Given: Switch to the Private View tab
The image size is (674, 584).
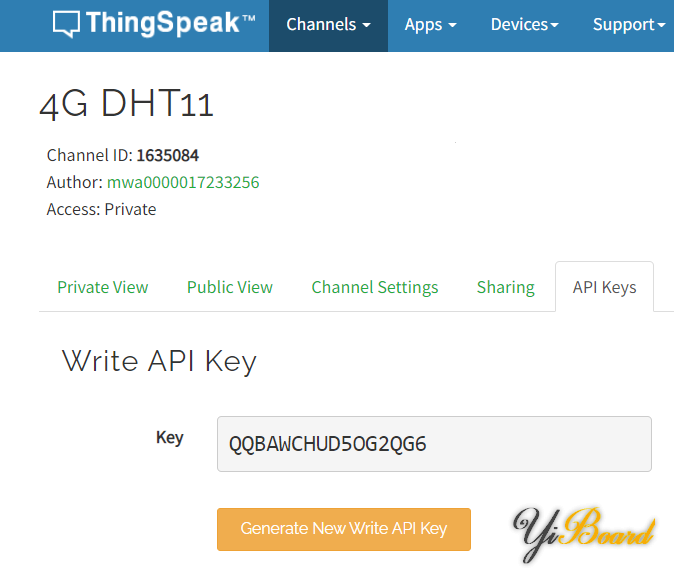Looking at the screenshot, I should click(103, 287).
